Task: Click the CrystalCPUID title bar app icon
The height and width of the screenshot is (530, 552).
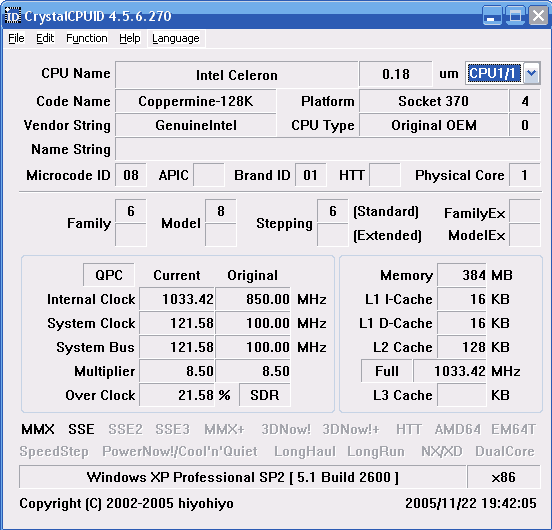Action: click(x=13, y=16)
